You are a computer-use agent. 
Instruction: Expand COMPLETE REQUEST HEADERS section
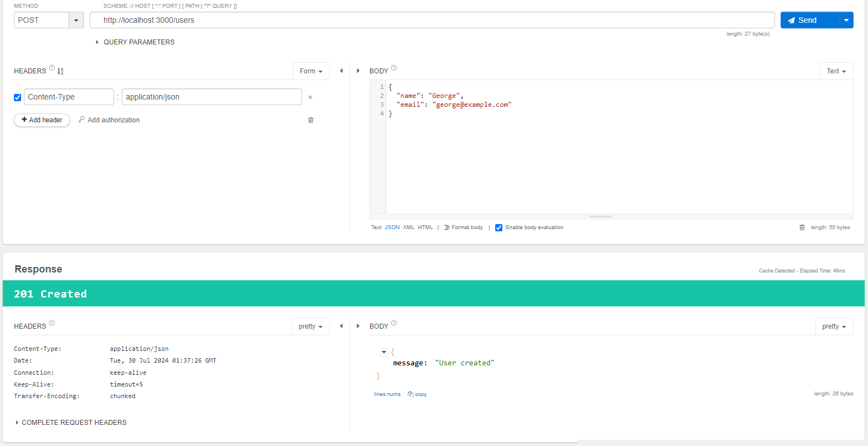[71, 423]
